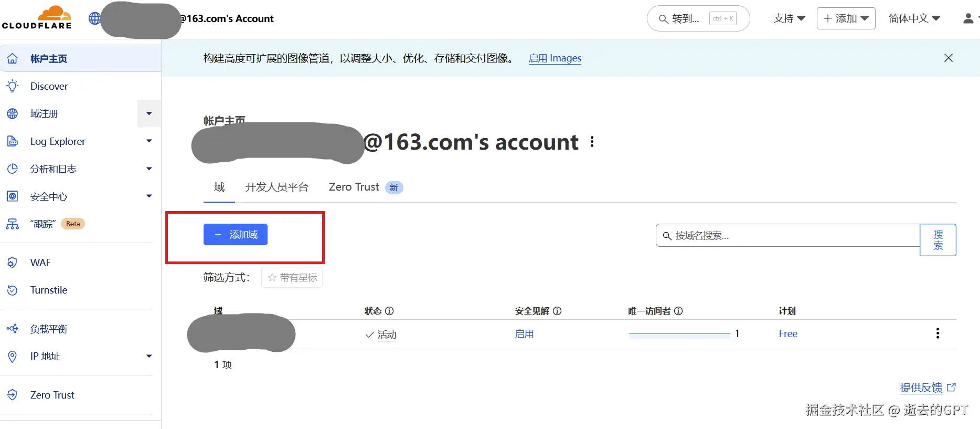Click the Cloudflare logo
Image resolution: width=980 pixels, height=429 pixels.
[37, 17]
